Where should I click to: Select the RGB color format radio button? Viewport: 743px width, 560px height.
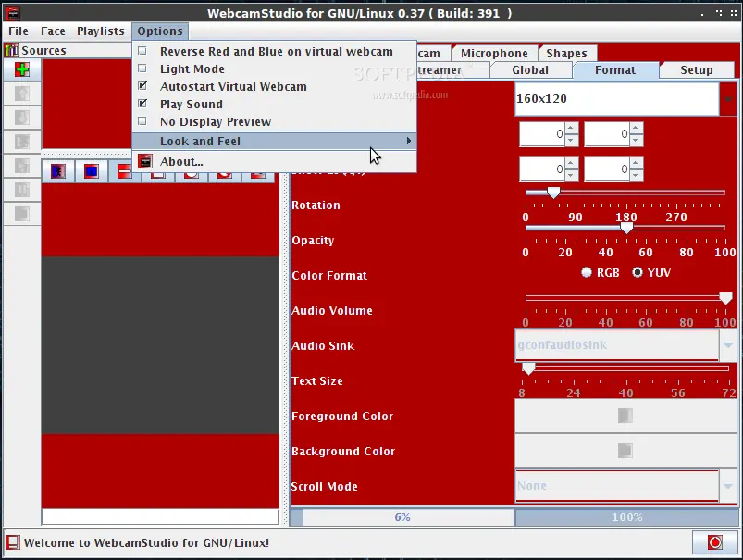click(587, 272)
